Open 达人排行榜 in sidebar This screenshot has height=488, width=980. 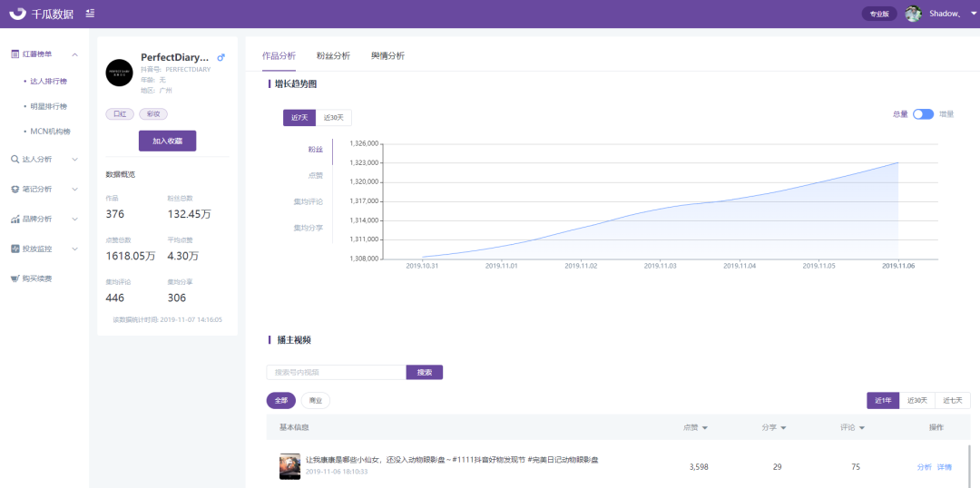tap(47, 82)
